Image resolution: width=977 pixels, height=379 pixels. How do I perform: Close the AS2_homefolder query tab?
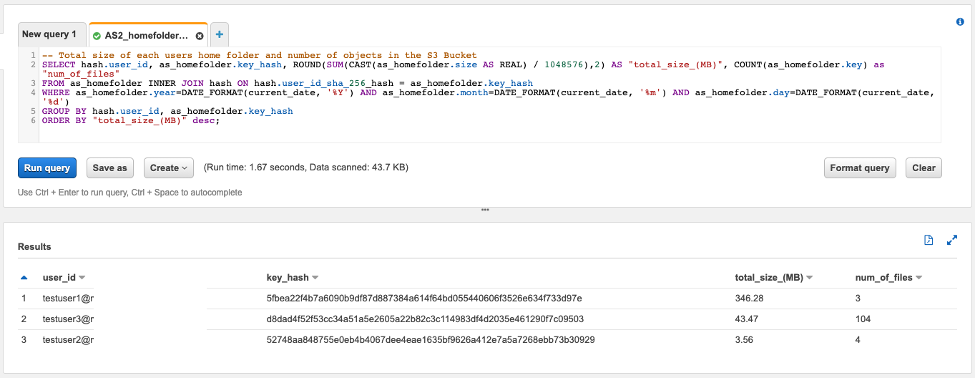tap(199, 36)
